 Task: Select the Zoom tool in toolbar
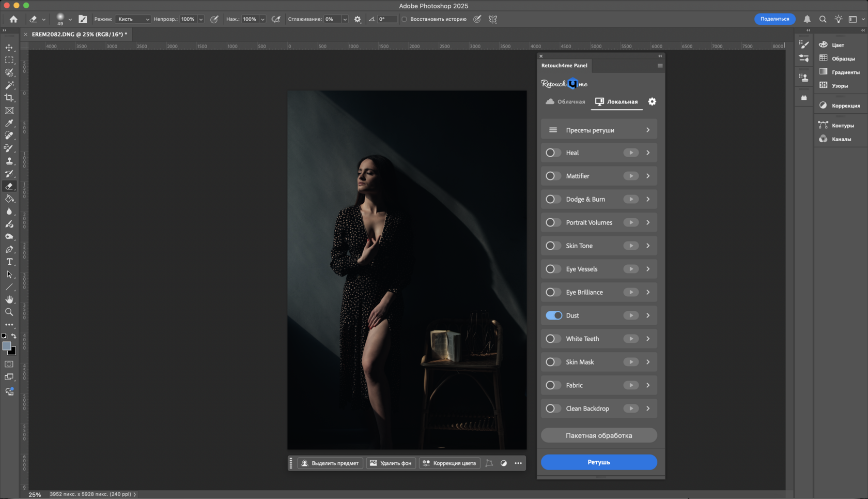[9, 312]
